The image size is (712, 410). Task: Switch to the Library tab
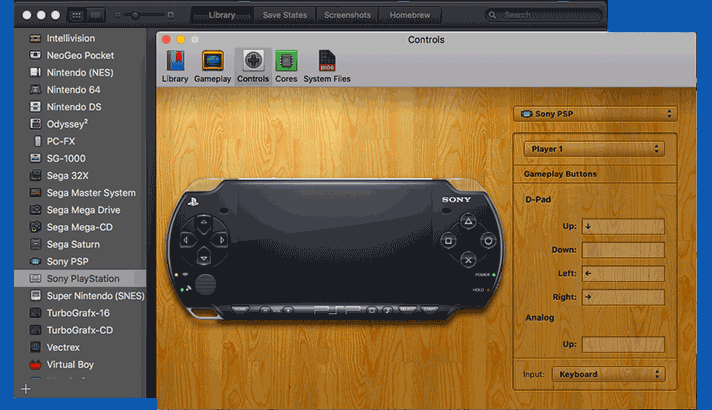222,15
